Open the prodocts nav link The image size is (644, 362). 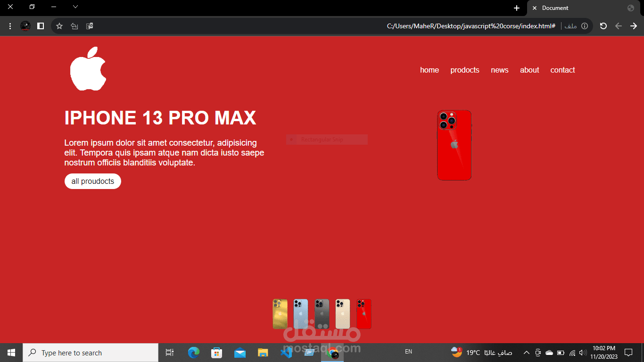click(x=465, y=70)
